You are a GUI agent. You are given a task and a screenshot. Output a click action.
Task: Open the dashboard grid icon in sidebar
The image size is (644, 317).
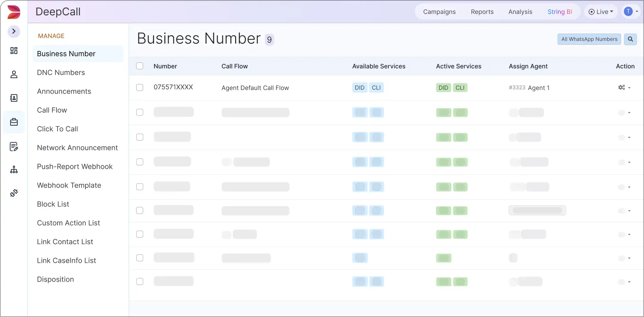coord(14,51)
